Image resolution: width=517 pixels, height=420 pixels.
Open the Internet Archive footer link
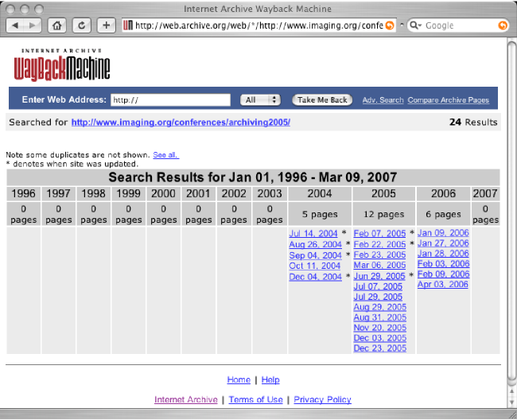pyautogui.click(x=186, y=399)
